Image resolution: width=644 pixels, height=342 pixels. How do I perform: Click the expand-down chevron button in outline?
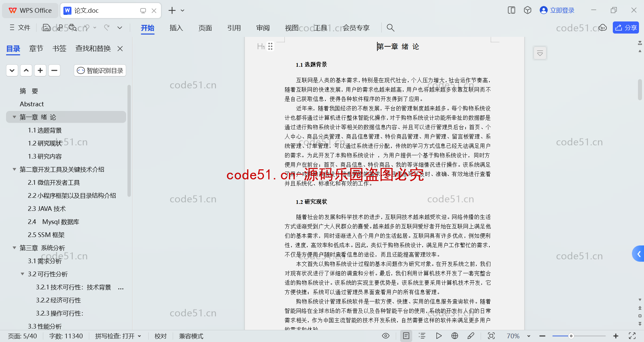coord(12,70)
